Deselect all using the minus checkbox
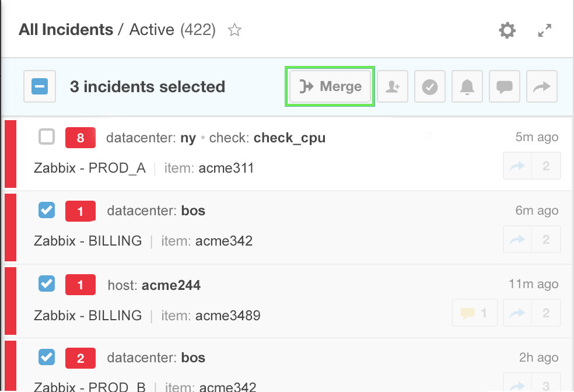The height and width of the screenshot is (392, 574). pos(40,86)
